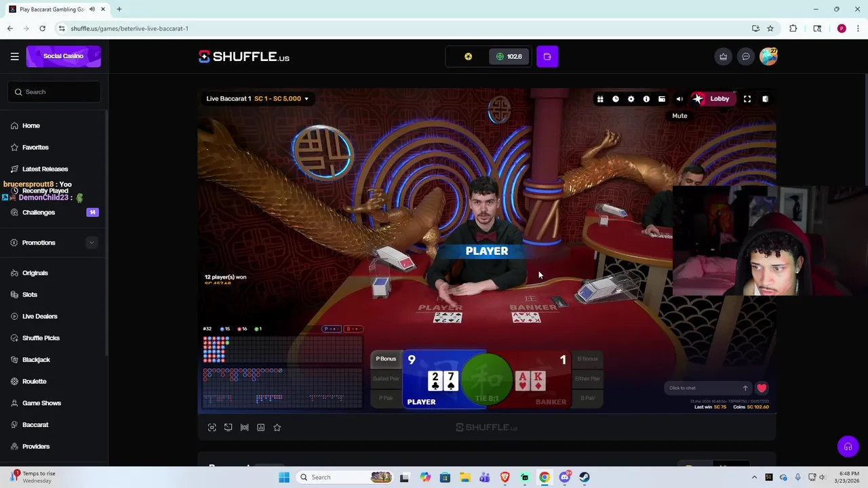Reload the browser page
This screenshot has height=488, width=868.
tap(42, 28)
